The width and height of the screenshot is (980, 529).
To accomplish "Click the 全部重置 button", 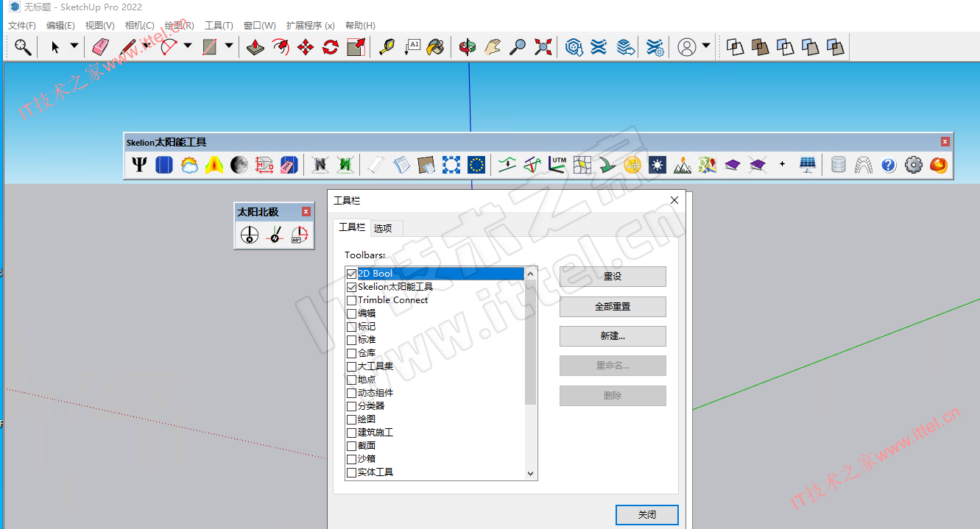I will (x=613, y=307).
